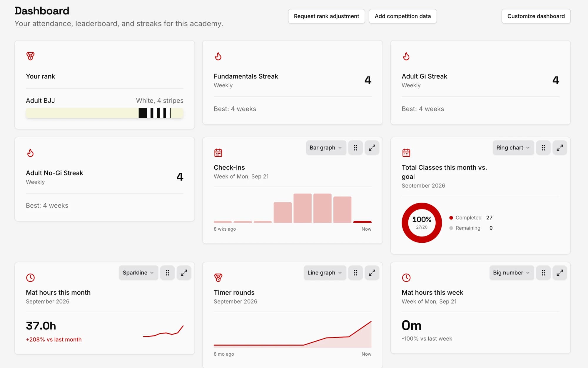Click 'Best: 4 weeks' under Adult No-Gi Streak

(x=47, y=205)
